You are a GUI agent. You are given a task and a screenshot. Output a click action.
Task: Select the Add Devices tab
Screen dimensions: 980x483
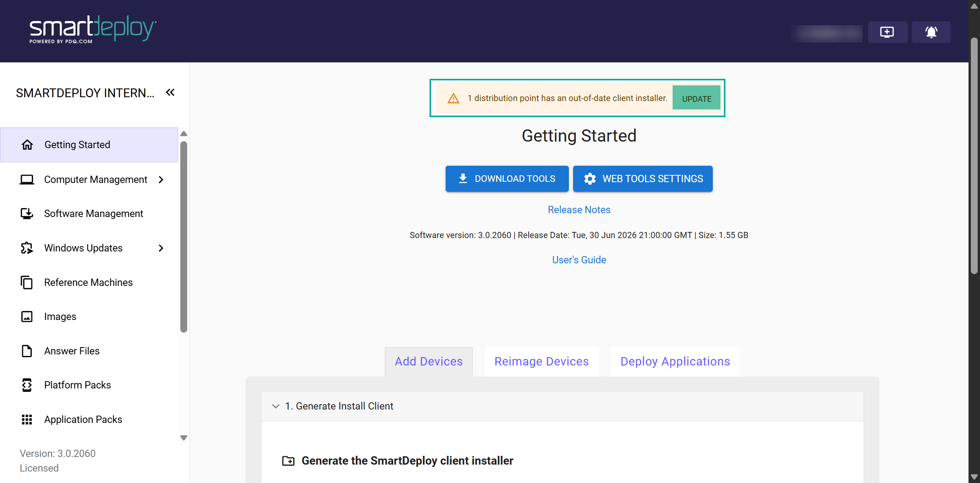pos(429,362)
